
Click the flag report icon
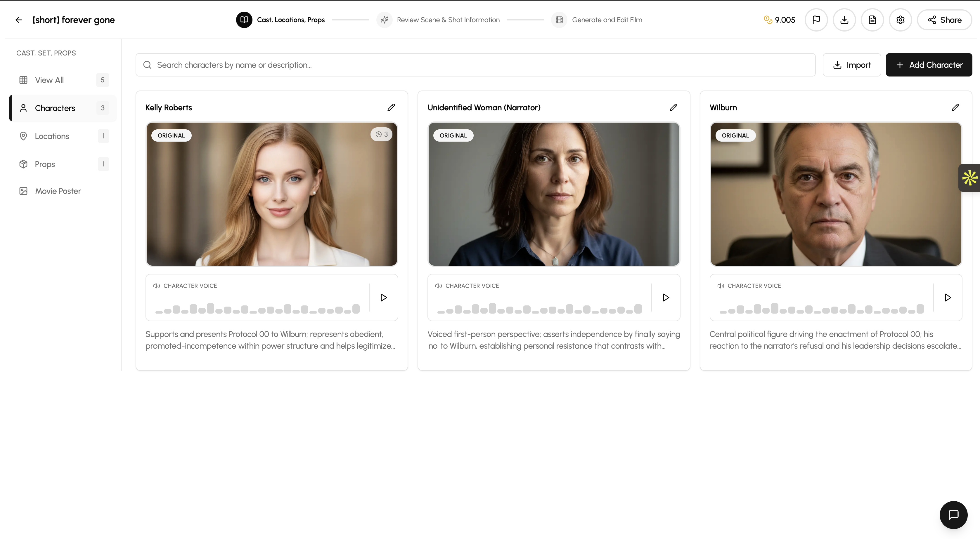pos(816,20)
